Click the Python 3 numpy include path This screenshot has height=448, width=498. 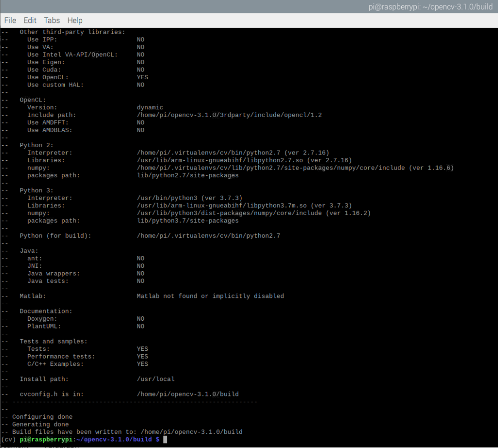[254, 213]
